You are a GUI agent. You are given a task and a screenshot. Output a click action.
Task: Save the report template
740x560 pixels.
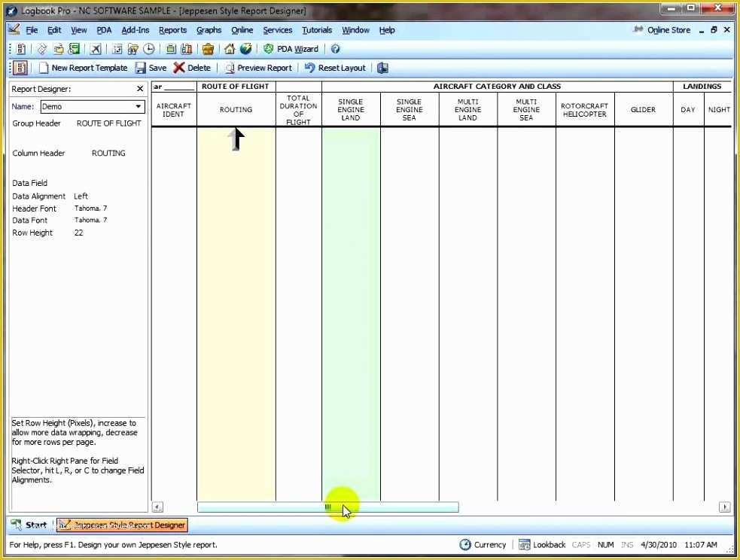(x=151, y=68)
